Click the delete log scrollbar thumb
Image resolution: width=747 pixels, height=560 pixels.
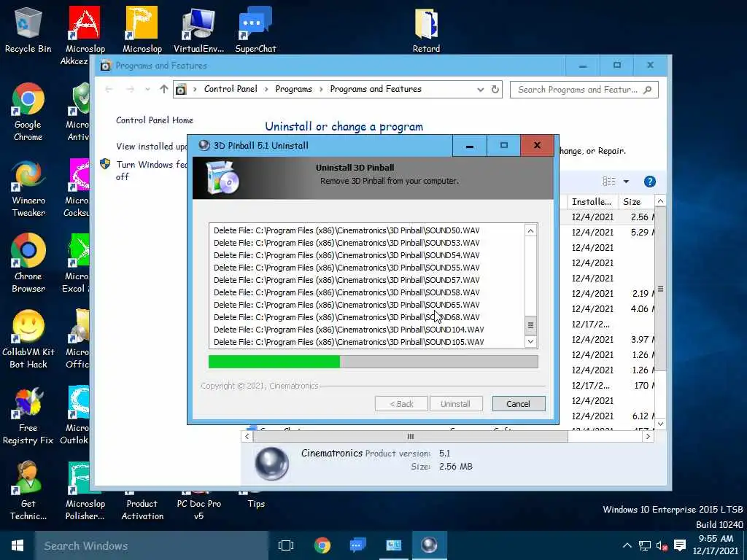531,326
